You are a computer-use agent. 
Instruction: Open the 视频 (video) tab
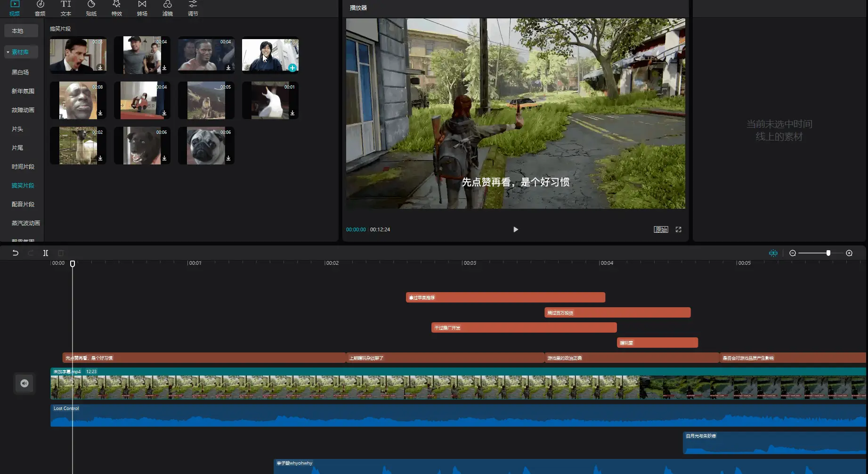[15, 8]
